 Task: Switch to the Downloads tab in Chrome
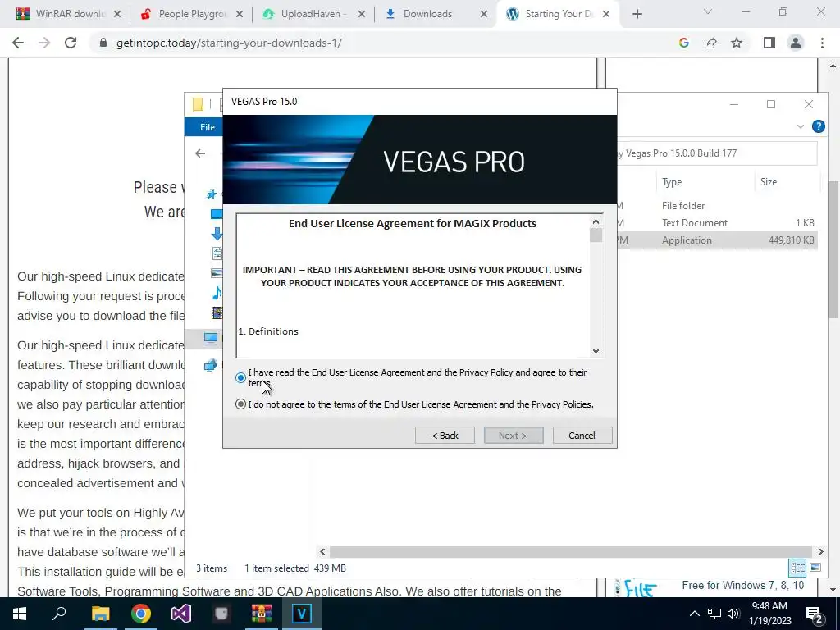point(436,14)
